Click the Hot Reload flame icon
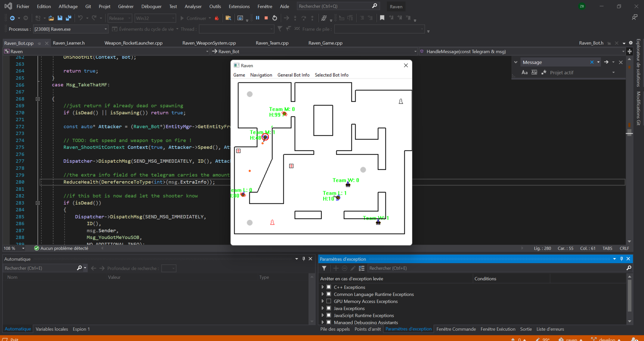The image size is (644, 341). [x=217, y=18]
